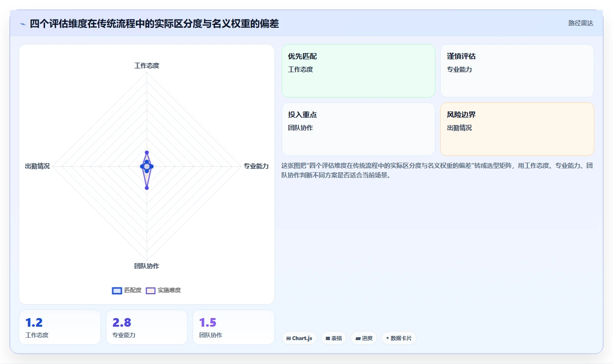Click the 1.2 工作态度 stat card
Viewport: 613px width, 364px height.
click(x=60, y=327)
